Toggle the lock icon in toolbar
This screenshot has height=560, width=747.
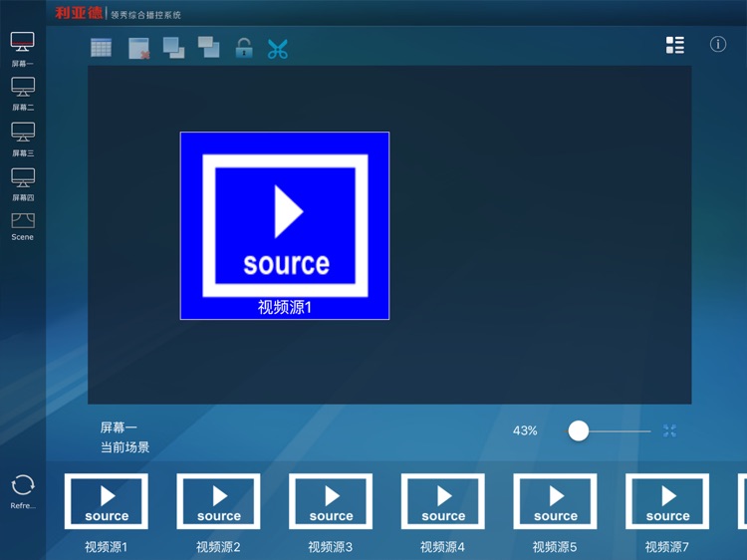point(244,48)
